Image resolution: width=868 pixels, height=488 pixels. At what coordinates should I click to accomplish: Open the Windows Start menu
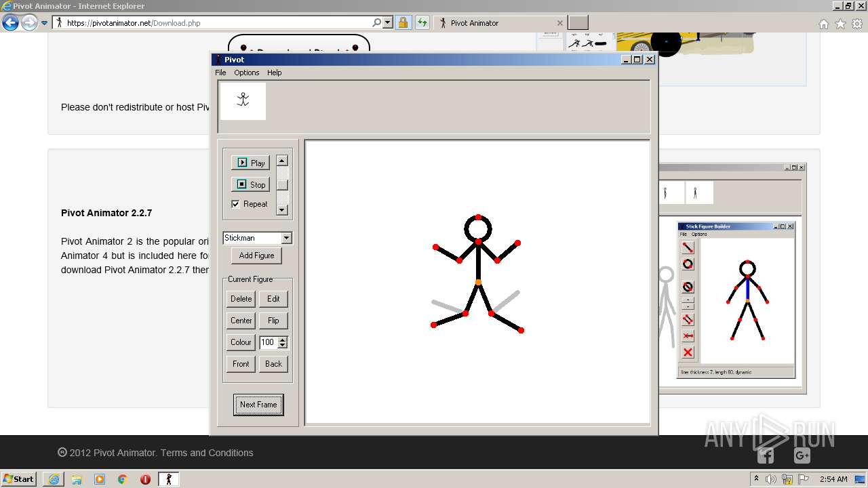tap(18, 479)
